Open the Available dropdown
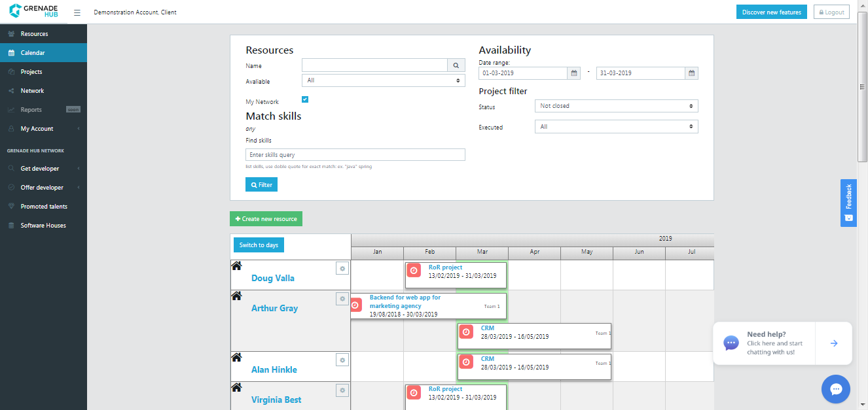868x410 pixels. (x=384, y=80)
